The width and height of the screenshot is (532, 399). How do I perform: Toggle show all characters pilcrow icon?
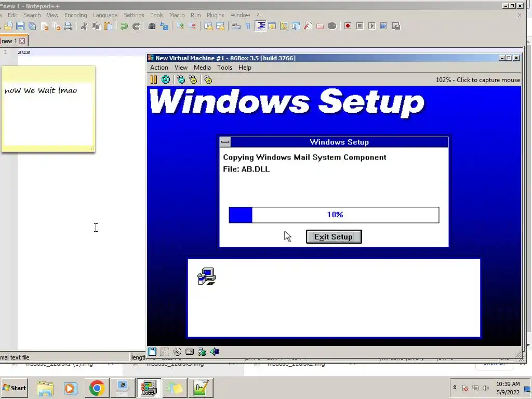[248, 26]
